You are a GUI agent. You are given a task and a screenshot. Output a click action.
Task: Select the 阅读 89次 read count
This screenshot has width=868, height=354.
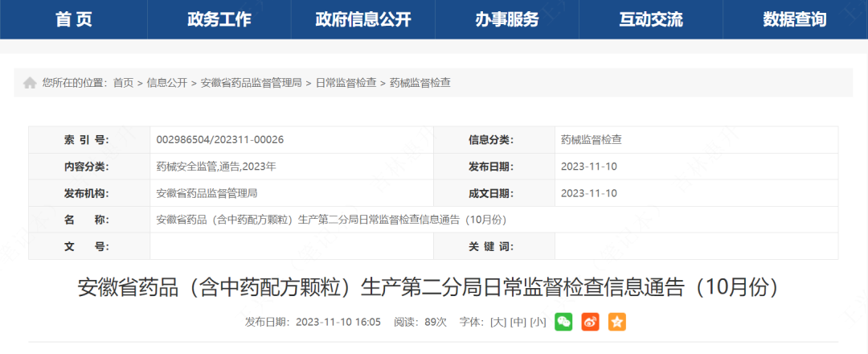pos(420,323)
